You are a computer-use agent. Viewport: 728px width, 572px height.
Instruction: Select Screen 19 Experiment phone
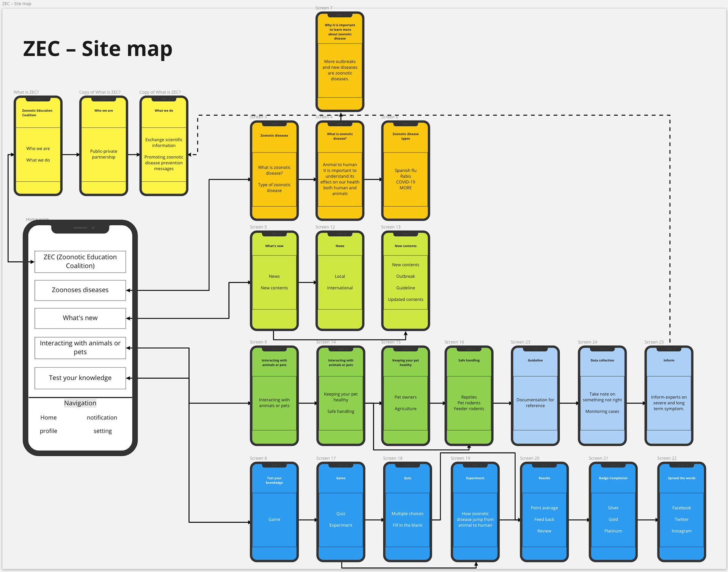click(475, 512)
